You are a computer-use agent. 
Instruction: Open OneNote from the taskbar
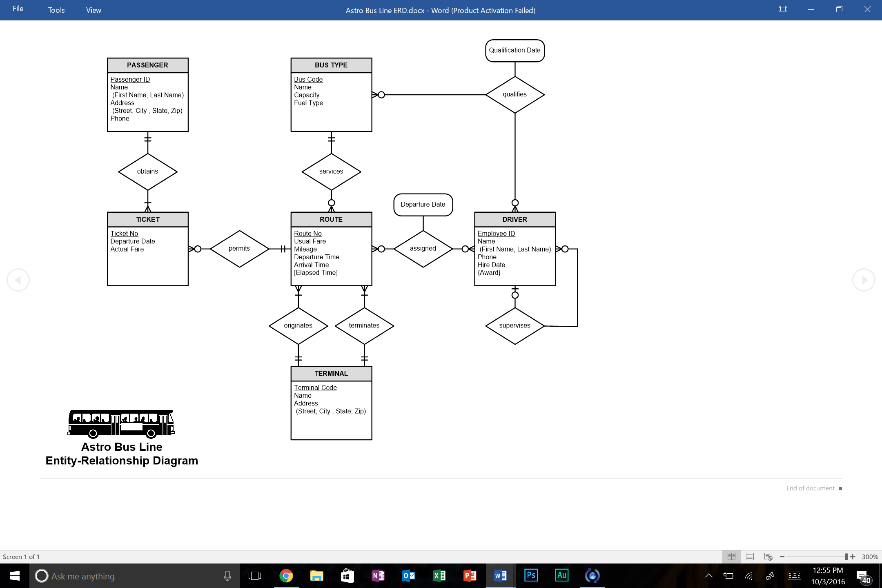(378, 576)
